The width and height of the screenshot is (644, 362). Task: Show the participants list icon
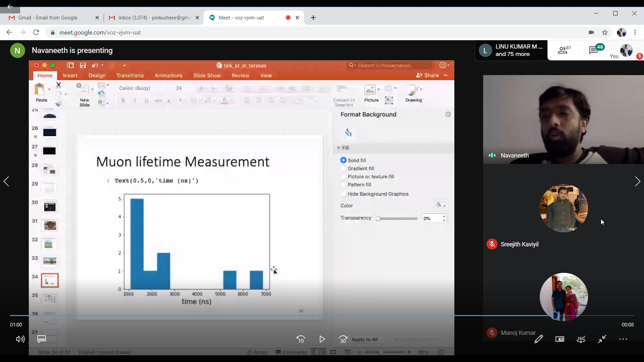564,50
